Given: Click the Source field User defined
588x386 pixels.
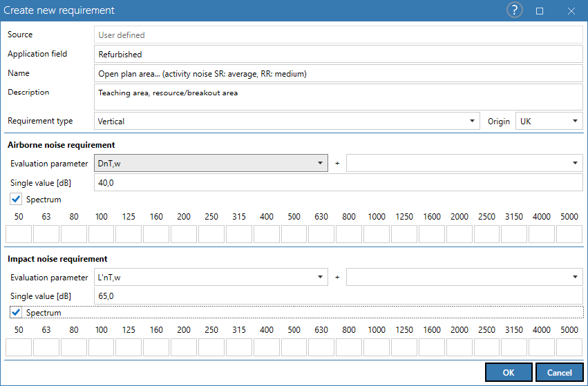Looking at the screenshot, I should 339,35.
